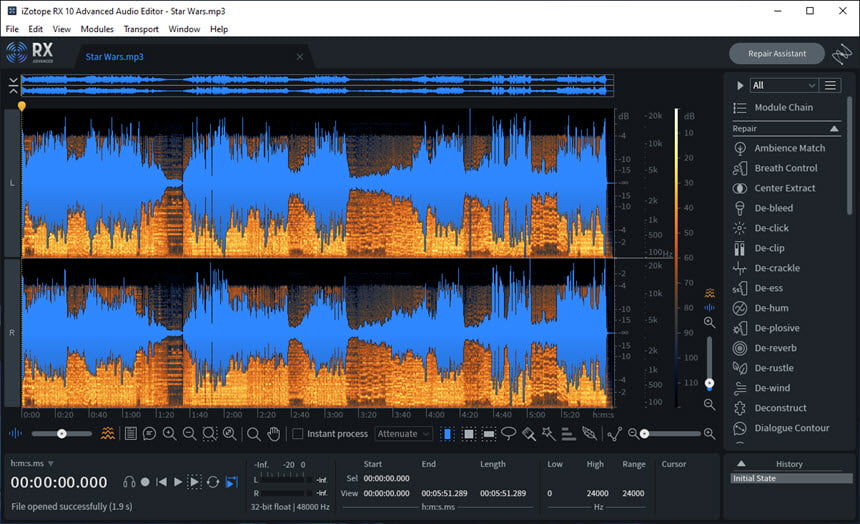Open the Window menu
860x524 pixels.
tap(184, 29)
